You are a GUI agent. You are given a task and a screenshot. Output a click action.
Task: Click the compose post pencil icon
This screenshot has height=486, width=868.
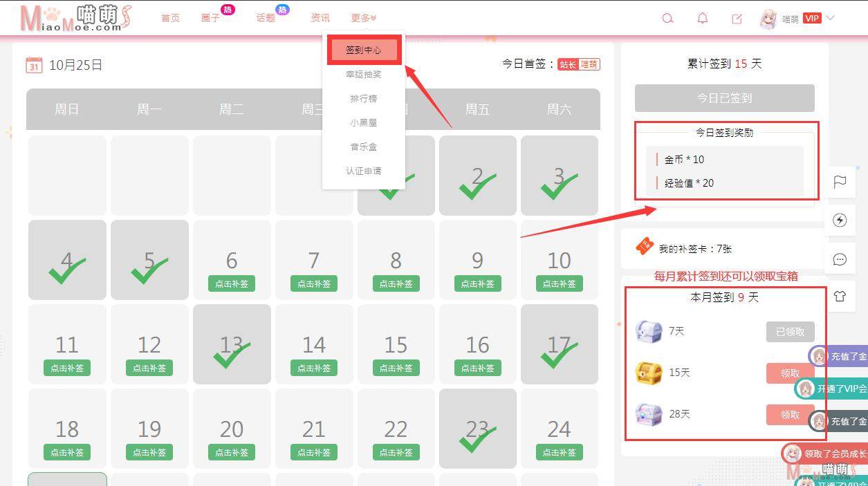737,19
